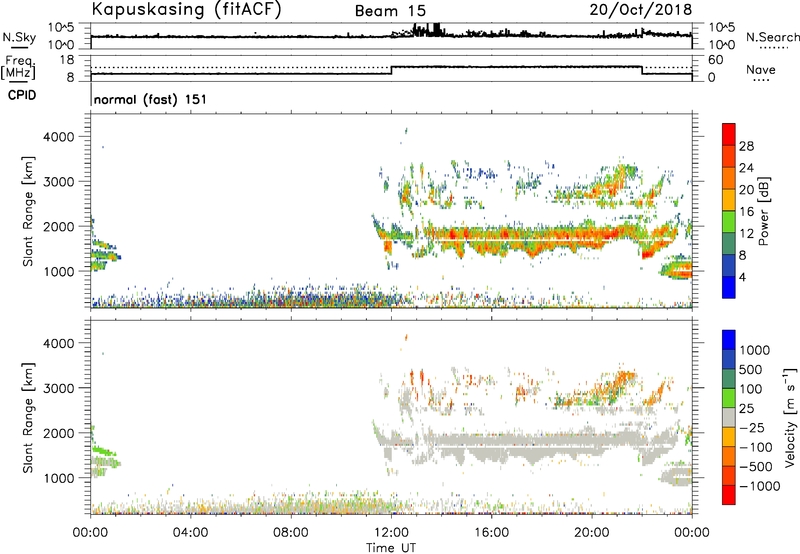
Task: Click 'Slant Range [km]' label of power panel
Action: (x=28, y=211)
